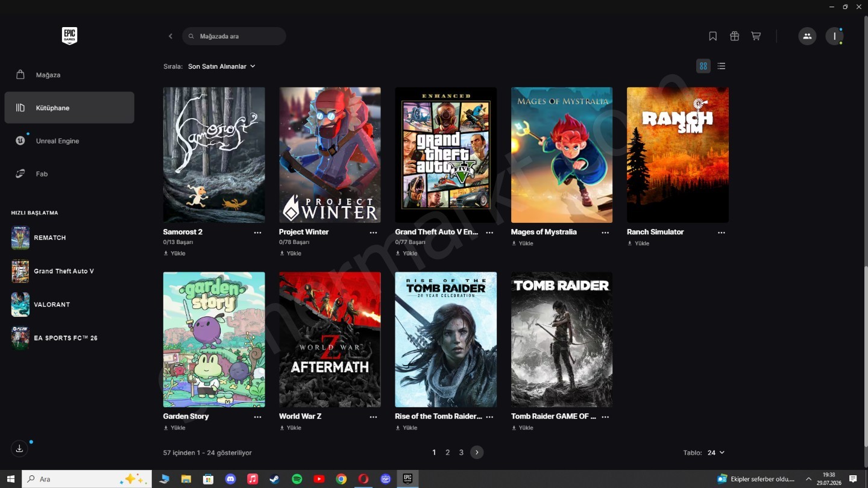This screenshot has height=488, width=868.
Task: Open the Garden Story cover thumbnail
Action: 214,339
